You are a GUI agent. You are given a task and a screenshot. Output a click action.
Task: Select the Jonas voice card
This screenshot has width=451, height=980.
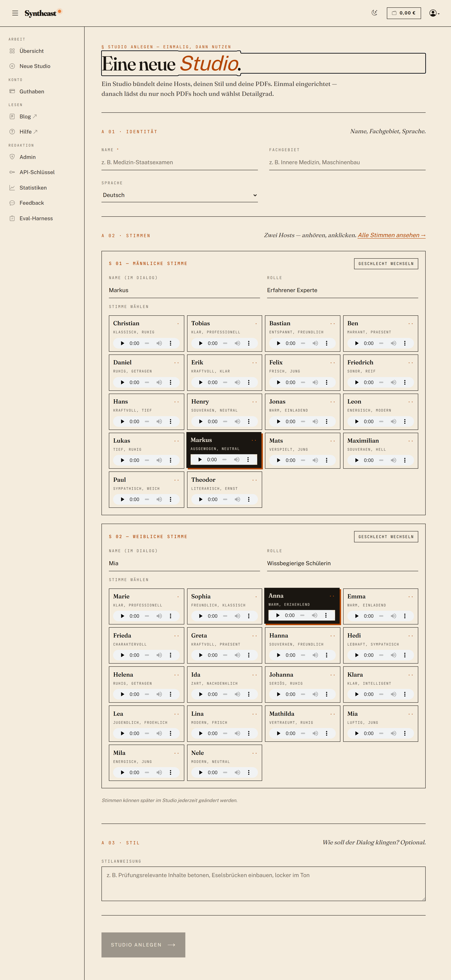pos(302,412)
